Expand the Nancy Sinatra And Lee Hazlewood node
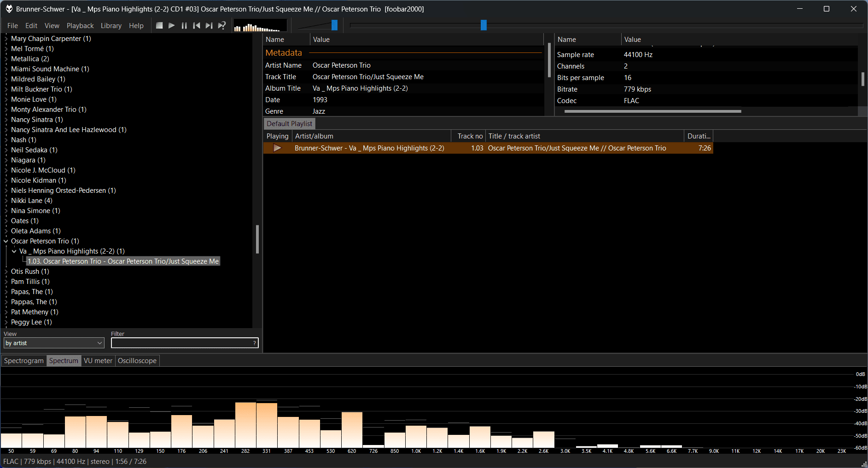Viewport: 868px width, 468px height. tap(6, 130)
